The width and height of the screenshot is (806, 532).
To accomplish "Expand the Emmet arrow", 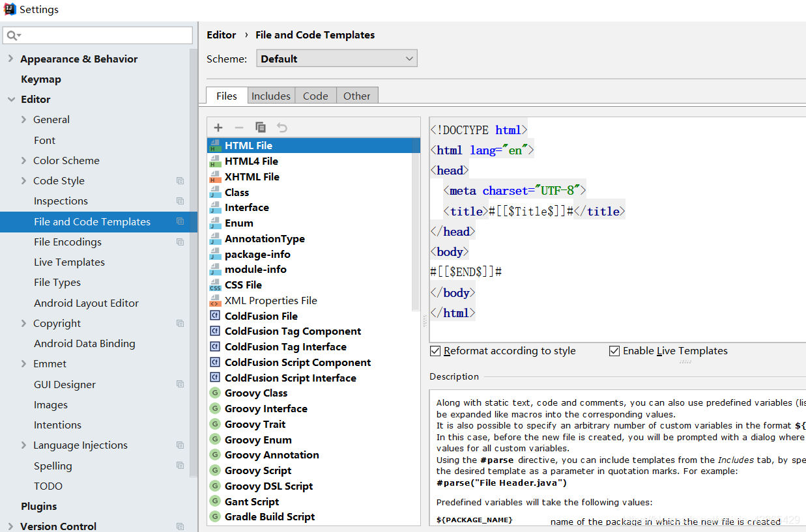I will click(x=24, y=364).
